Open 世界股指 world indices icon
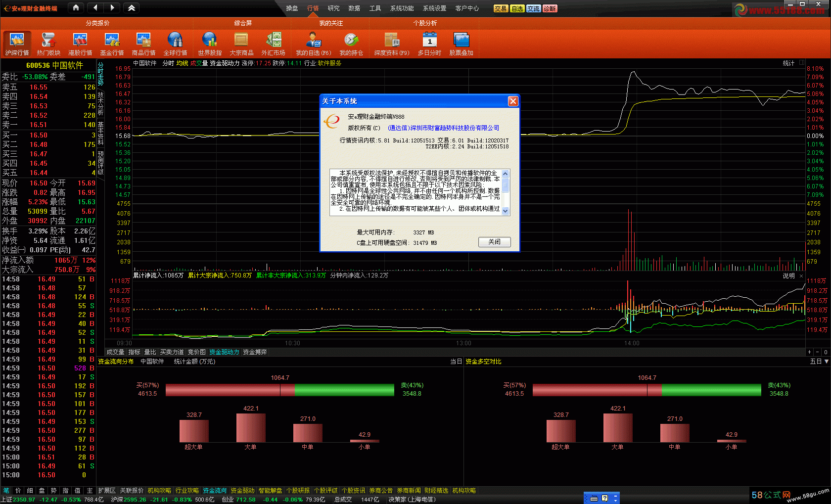Viewport: 831px width, 504px height. click(210, 44)
